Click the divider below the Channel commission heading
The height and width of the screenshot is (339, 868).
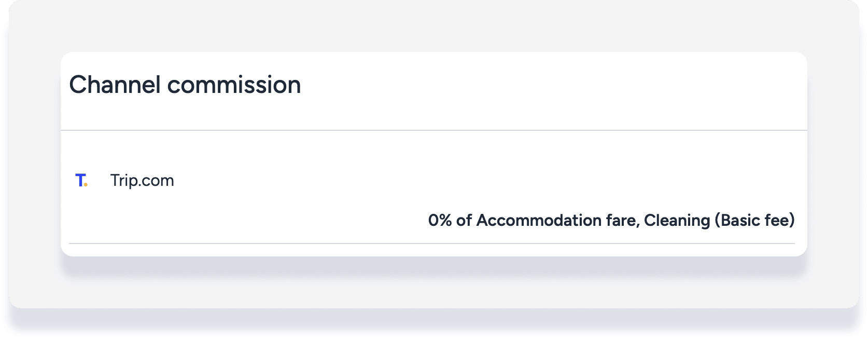tap(433, 130)
